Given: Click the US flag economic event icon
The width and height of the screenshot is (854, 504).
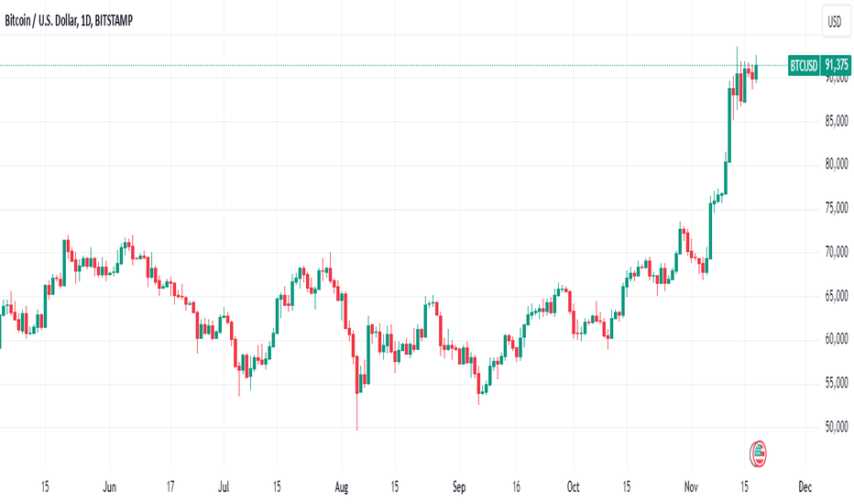Looking at the screenshot, I should (758, 454).
